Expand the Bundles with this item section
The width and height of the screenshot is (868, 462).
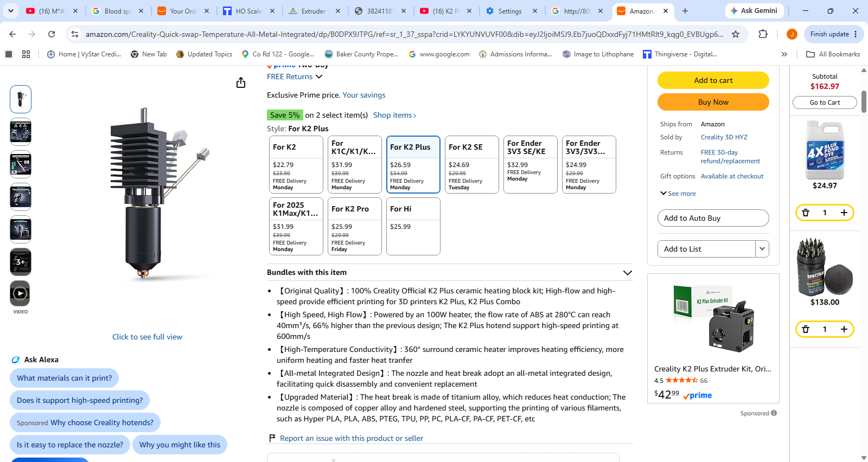pyautogui.click(x=628, y=273)
